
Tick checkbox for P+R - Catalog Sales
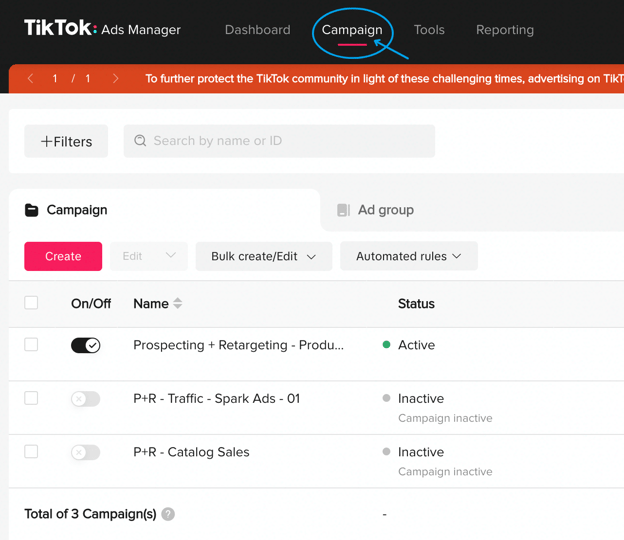[31, 452]
